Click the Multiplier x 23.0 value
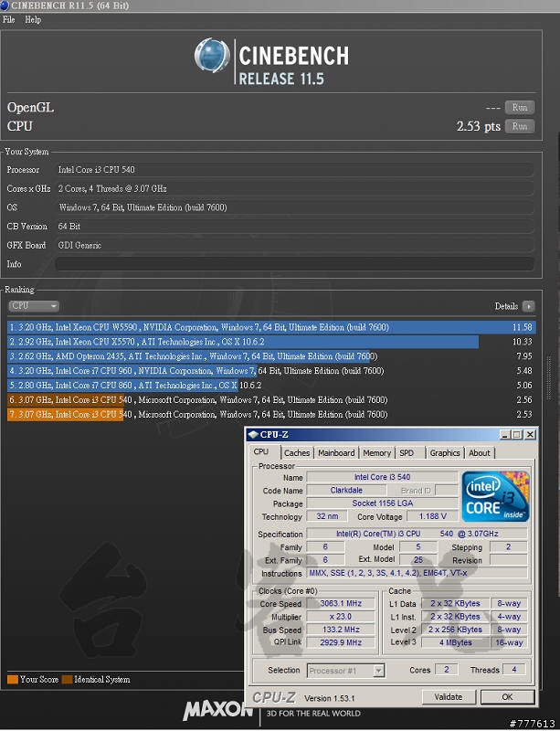This screenshot has height=731, width=560. (x=341, y=616)
